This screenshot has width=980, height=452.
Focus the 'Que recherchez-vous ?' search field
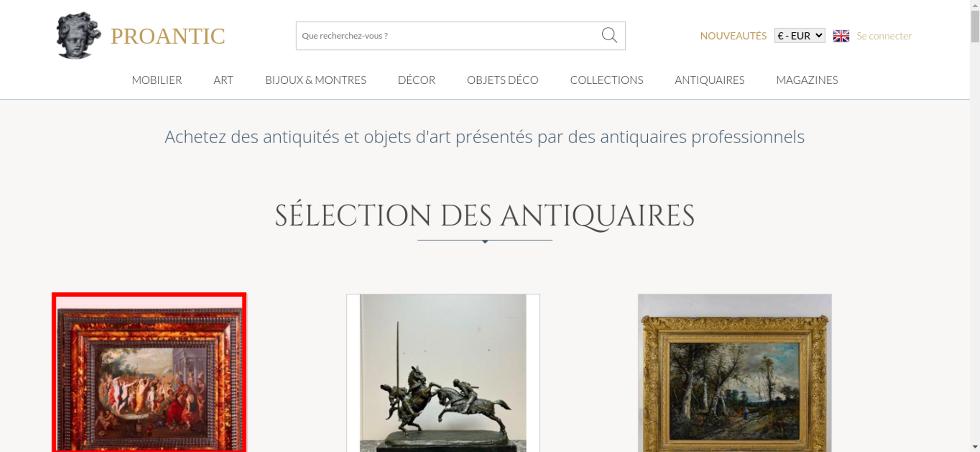(448, 36)
